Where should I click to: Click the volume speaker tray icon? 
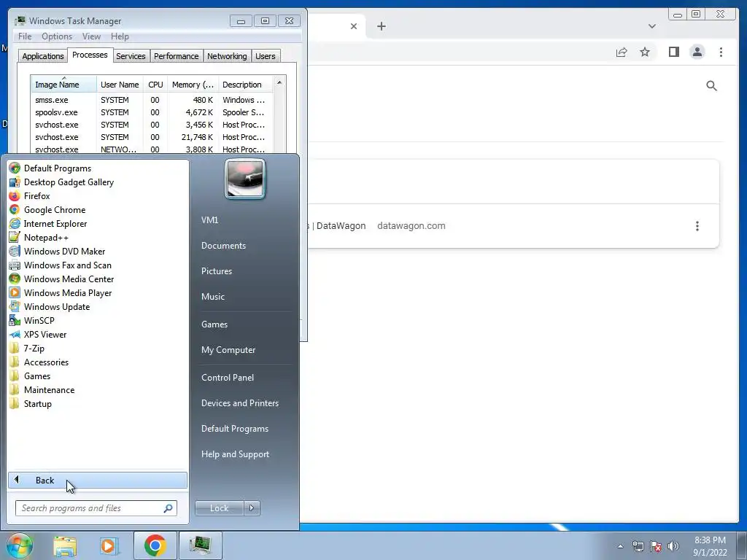pyautogui.click(x=673, y=546)
